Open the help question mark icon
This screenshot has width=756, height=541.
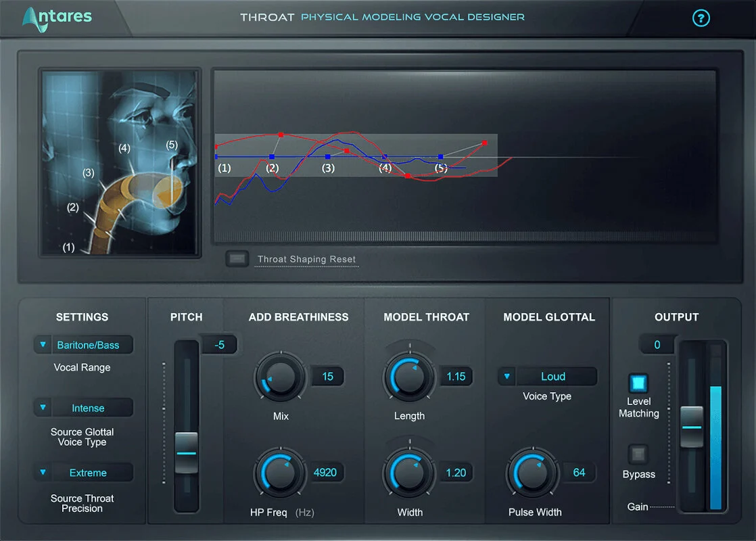pos(701,18)
